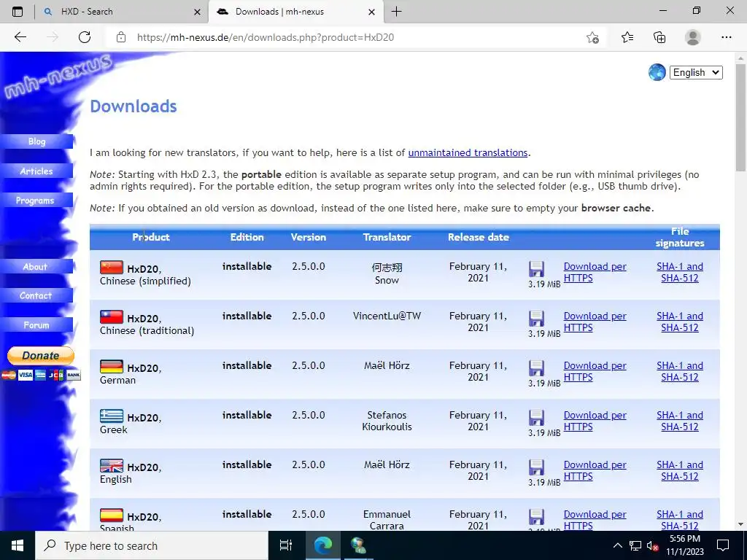Click the Downloads page heading
The image size is (747, 560).
[x=133, y=106]
